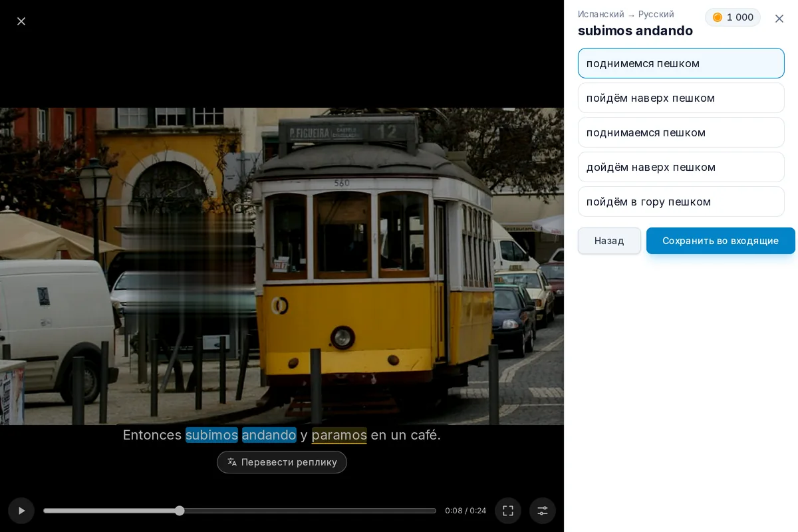Click the subtitle word "paramos"

[339, 435]
